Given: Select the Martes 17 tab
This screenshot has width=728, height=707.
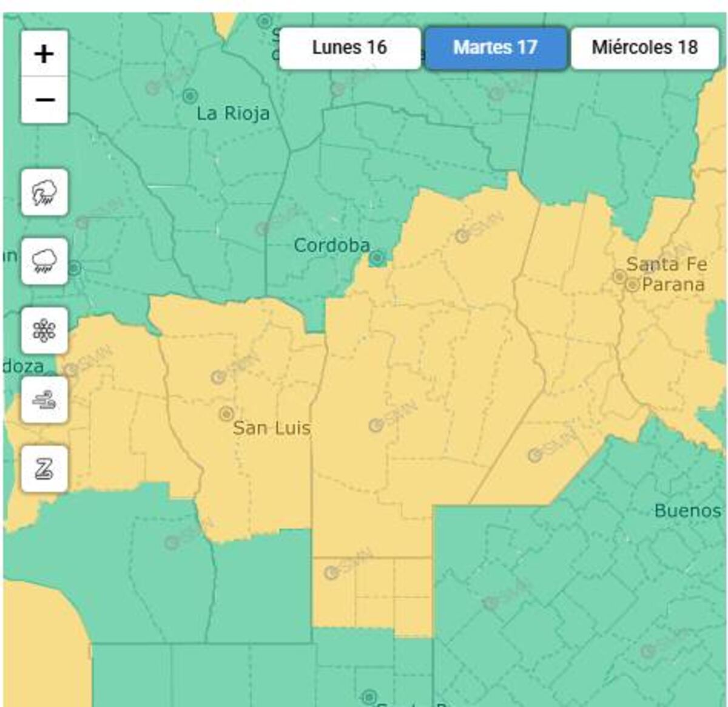Looking at the screenshot, I should [x=496, y=48].
